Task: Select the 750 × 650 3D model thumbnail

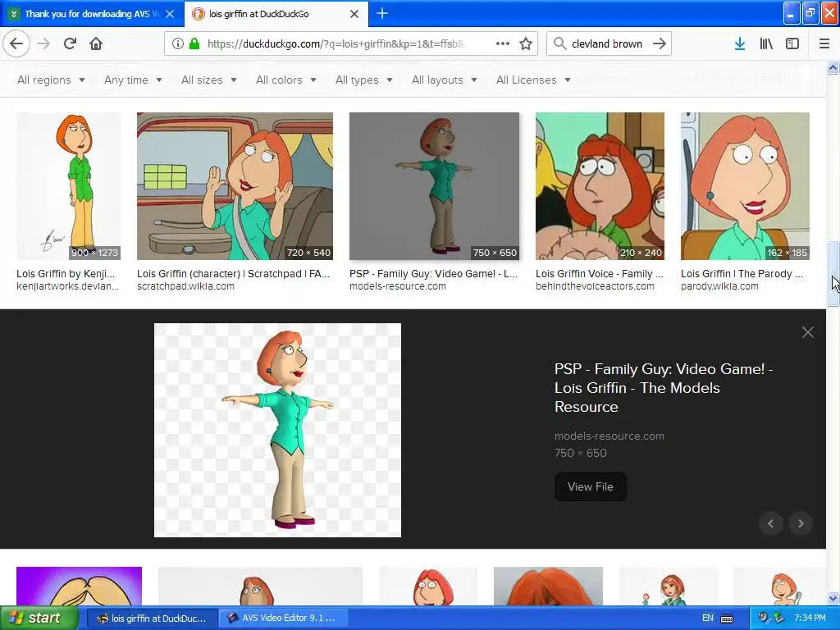Action: [434, 186]
